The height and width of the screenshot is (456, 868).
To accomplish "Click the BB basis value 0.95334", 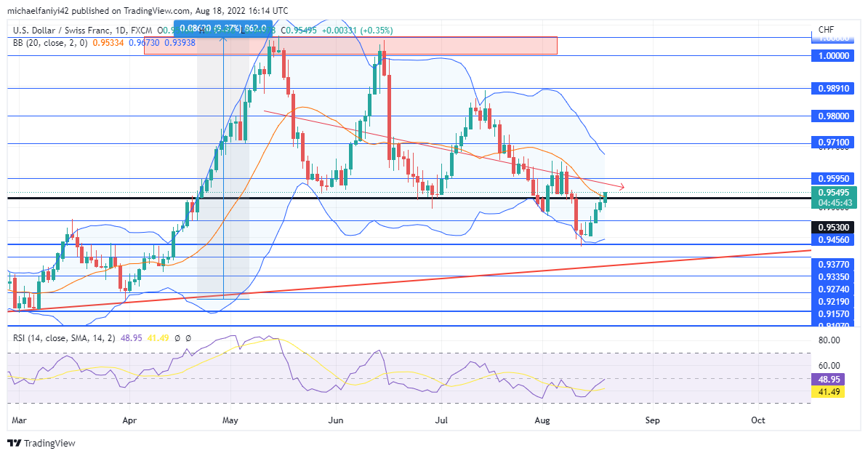I will 108,43.
